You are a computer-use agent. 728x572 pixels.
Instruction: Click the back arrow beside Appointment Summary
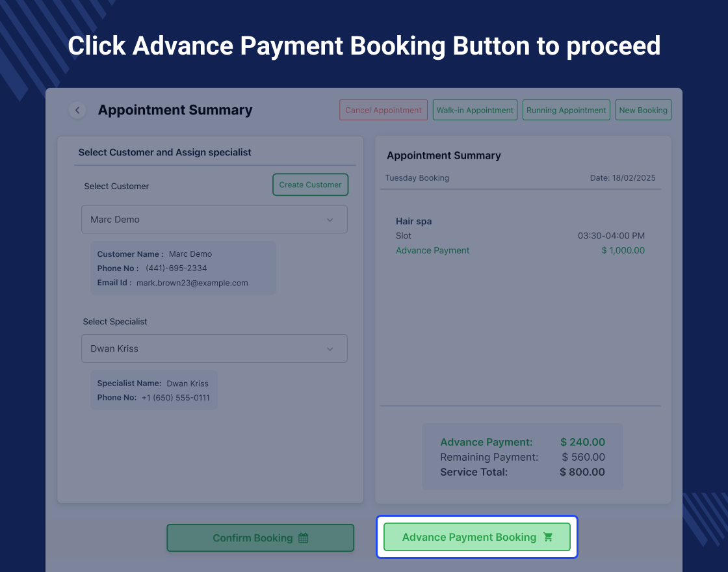77,110
